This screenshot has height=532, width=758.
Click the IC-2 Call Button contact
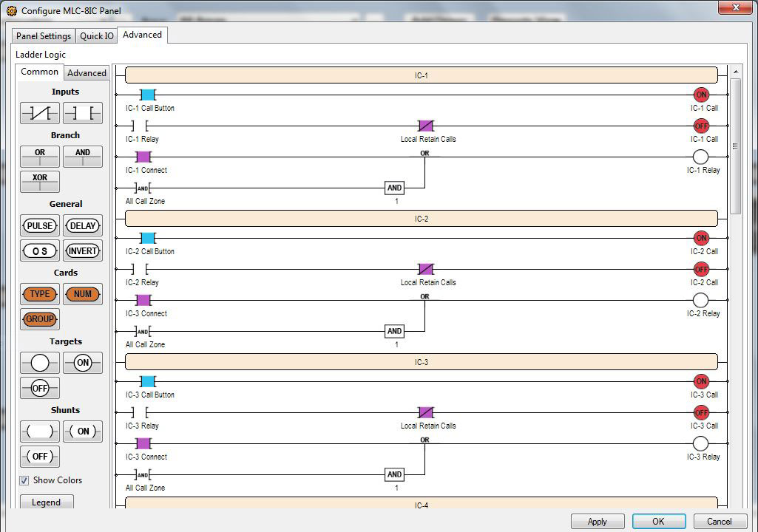coord(147,238)
